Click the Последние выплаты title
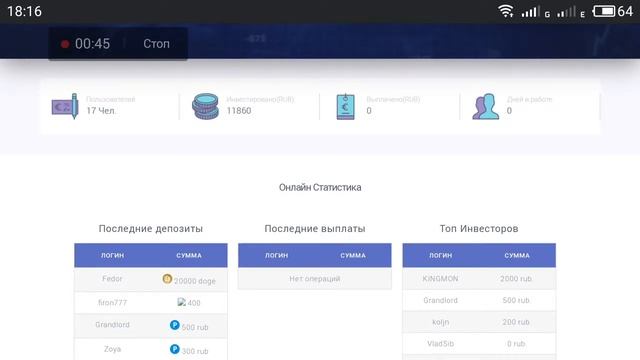 [315, 229]
